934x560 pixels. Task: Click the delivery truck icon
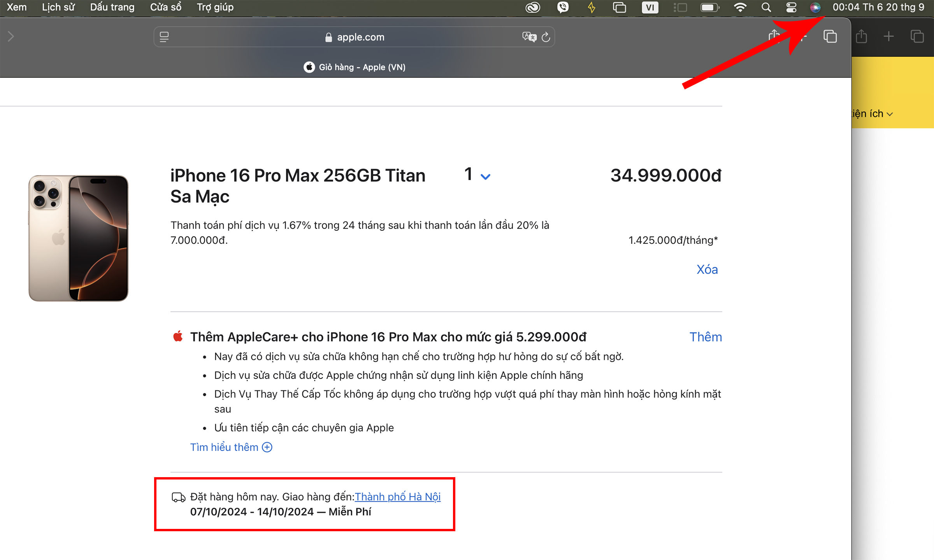click(x=178, y=497)
